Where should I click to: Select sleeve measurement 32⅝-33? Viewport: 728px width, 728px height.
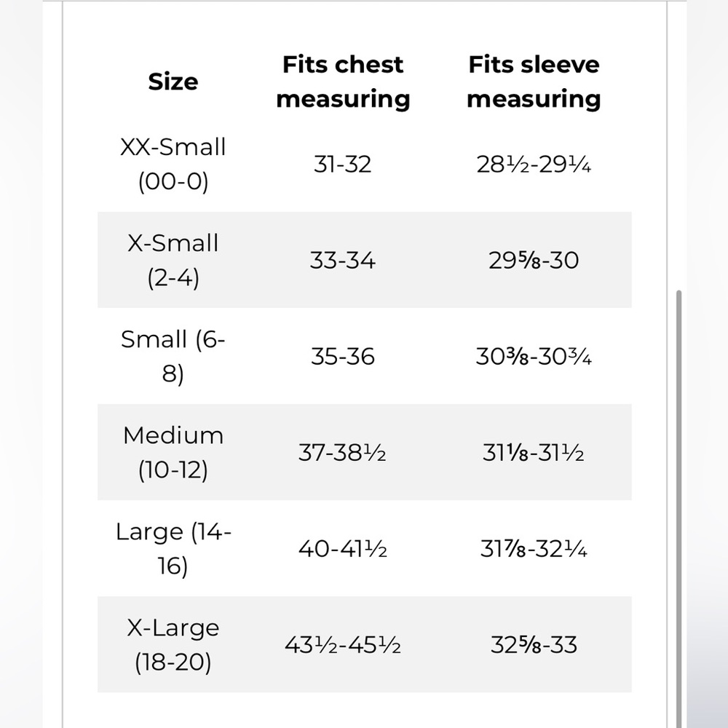[x=534, y=645]
